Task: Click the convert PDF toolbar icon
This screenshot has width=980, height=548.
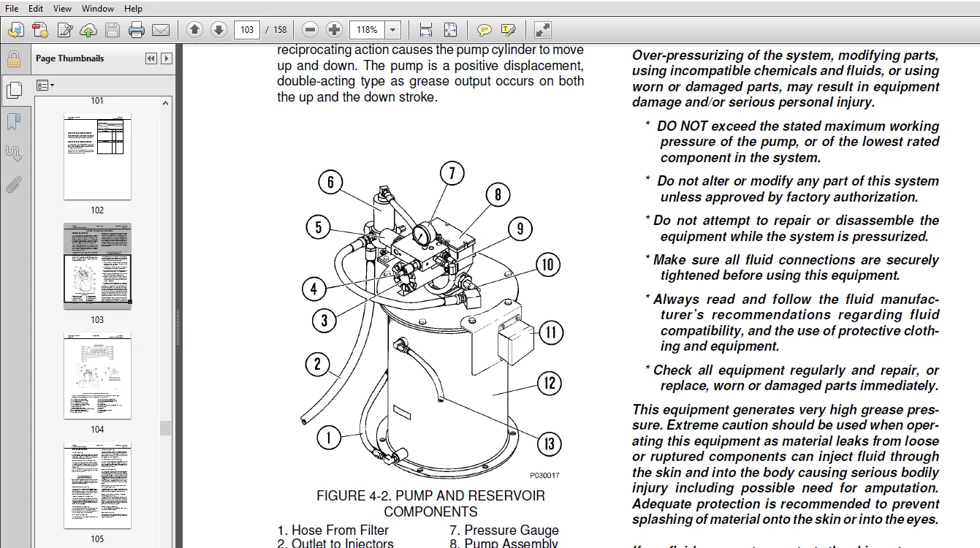Action: 40,30
